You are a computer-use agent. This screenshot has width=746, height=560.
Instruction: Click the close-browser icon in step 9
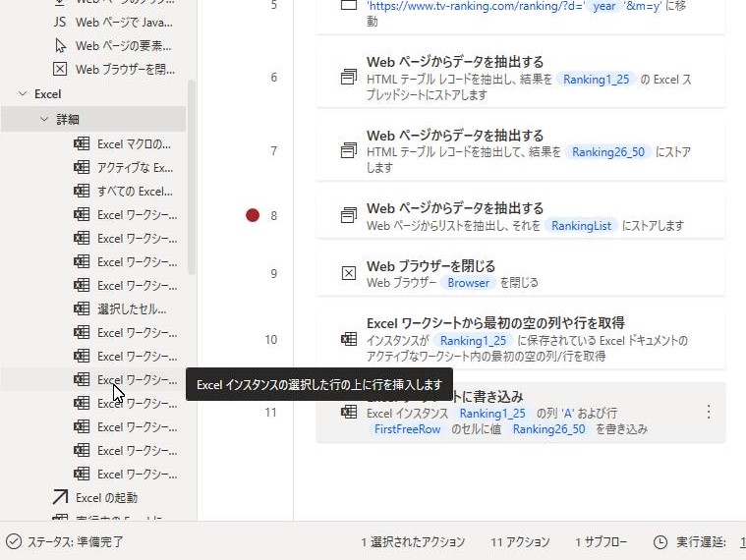click(349, 273)
